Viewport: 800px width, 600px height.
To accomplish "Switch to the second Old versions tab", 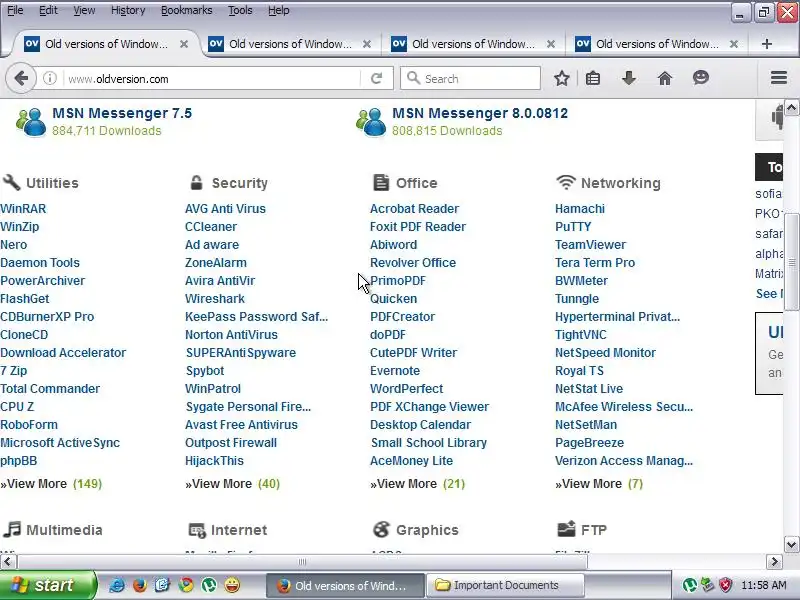I will click(290, 44).
